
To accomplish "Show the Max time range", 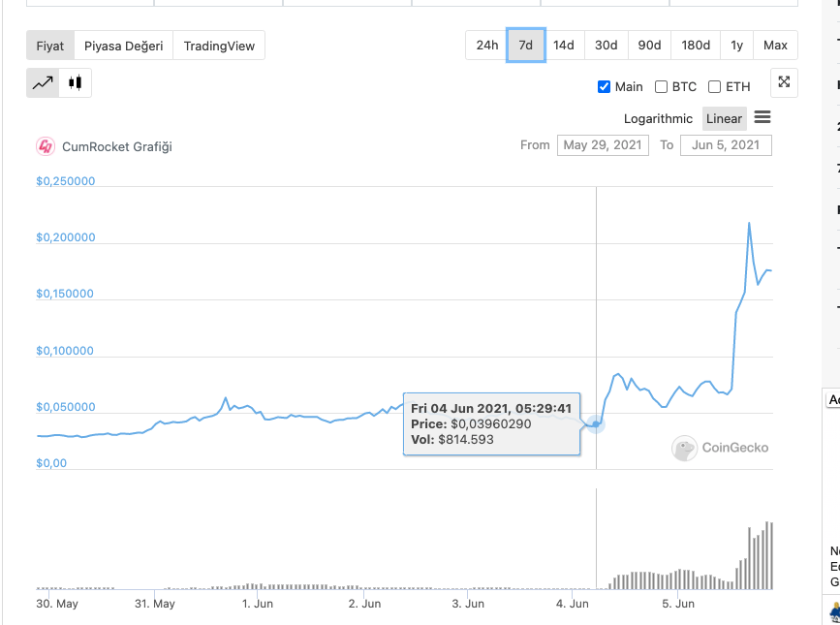I will [x=775, y=46].
